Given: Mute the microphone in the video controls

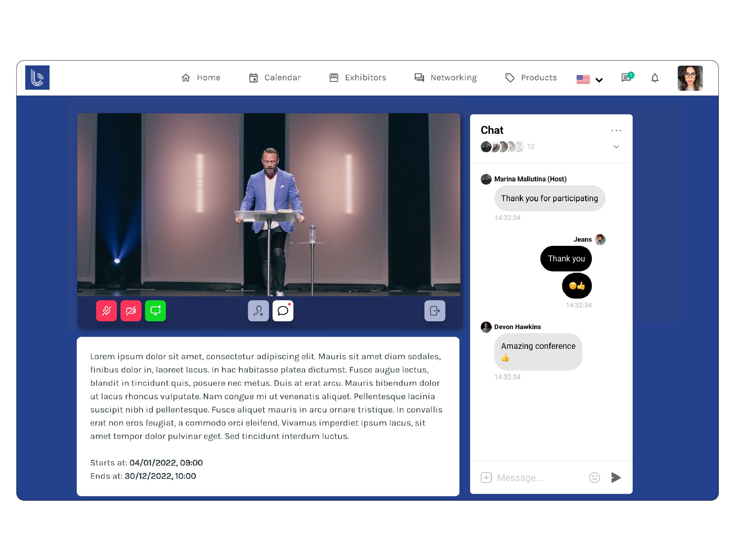Looking at the screenshot, I should [x=106, y=311].
